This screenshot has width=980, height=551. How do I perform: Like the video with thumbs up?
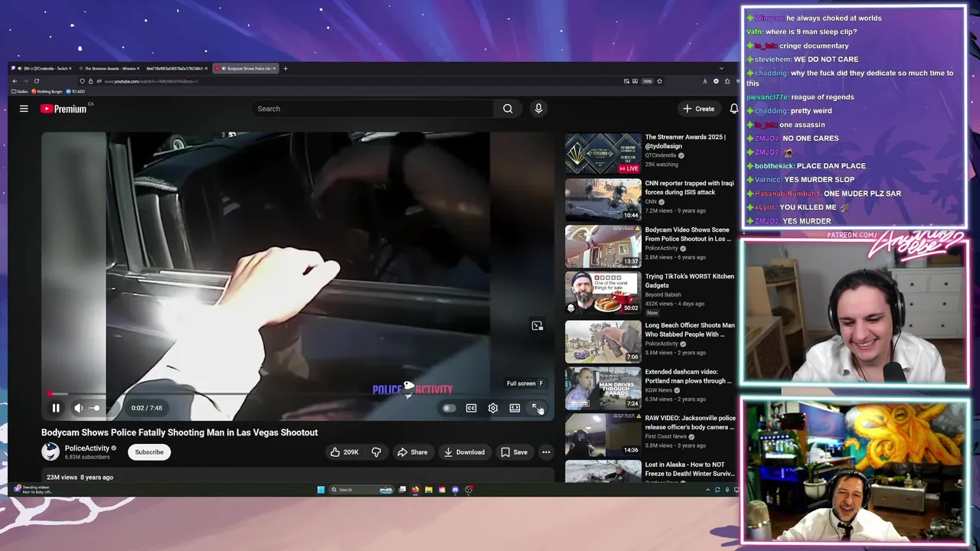pyautogui.click(x=344, y=452)
